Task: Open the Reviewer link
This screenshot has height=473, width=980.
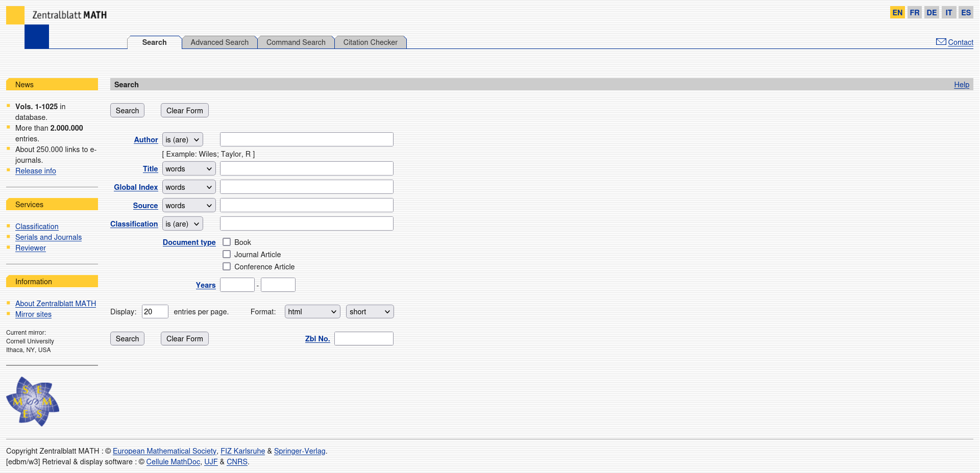Action: click(x=31, y=248)
